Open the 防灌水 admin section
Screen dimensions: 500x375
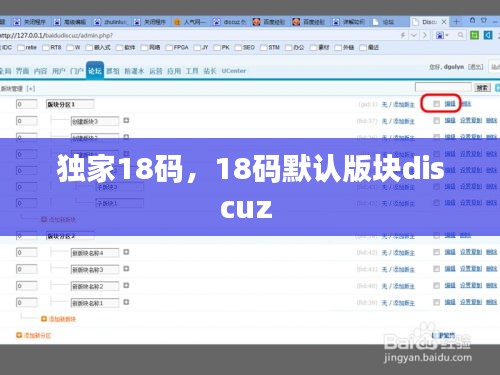(134, 71)
